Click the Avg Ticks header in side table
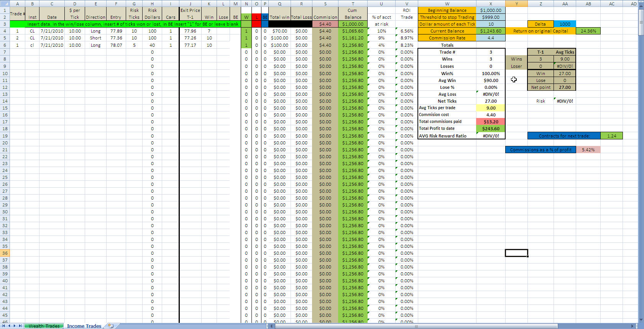644x329 pixels. click(565, 52)
